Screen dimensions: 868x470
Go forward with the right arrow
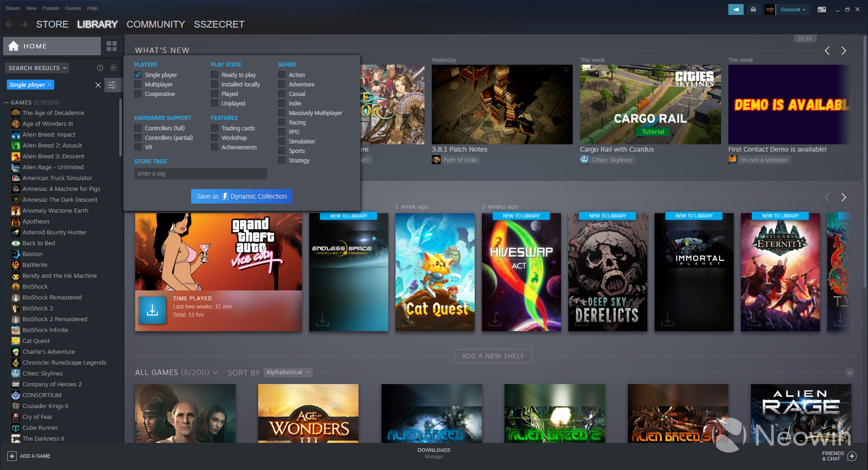24,24
